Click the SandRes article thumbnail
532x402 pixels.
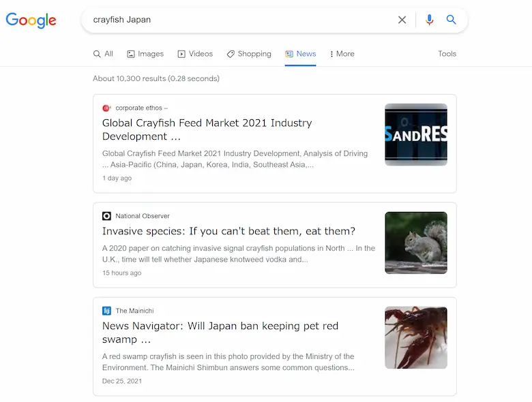pos(416,134)
